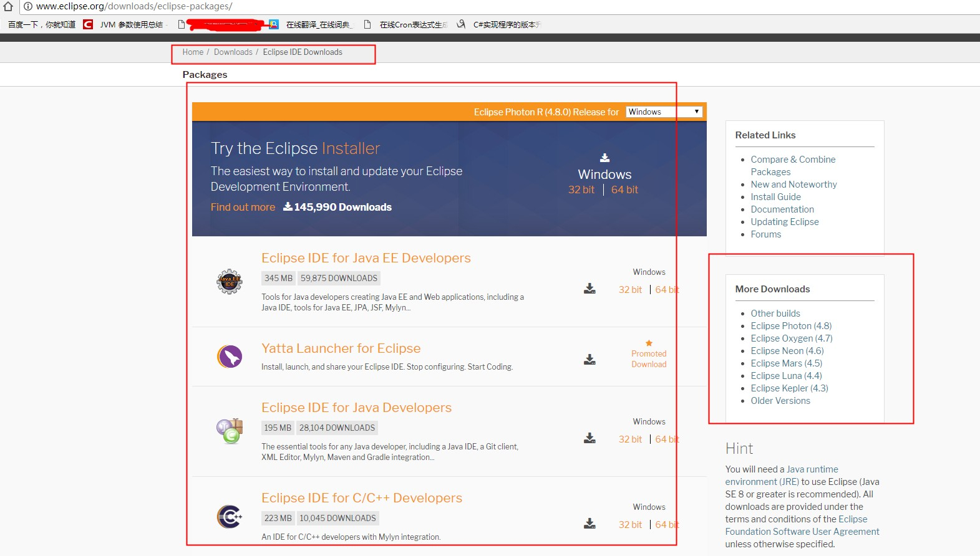Image resolution: width=980 pixels, height=556 pixels.
Task: Open Java runtime environment (JRE) link
Action: [x=782, y=476]
